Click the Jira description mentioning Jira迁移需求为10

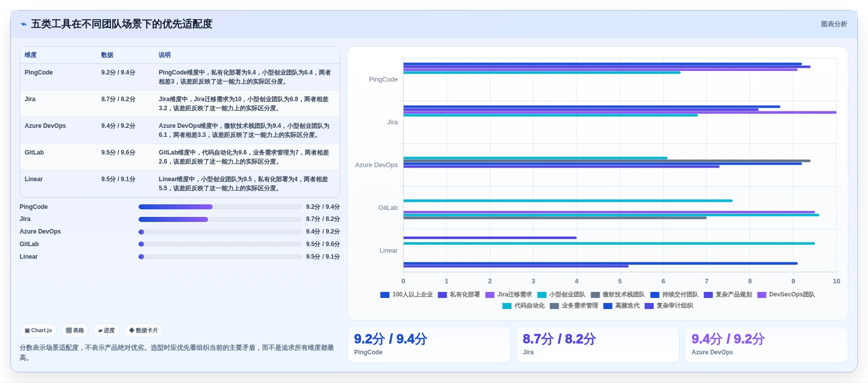244,104
